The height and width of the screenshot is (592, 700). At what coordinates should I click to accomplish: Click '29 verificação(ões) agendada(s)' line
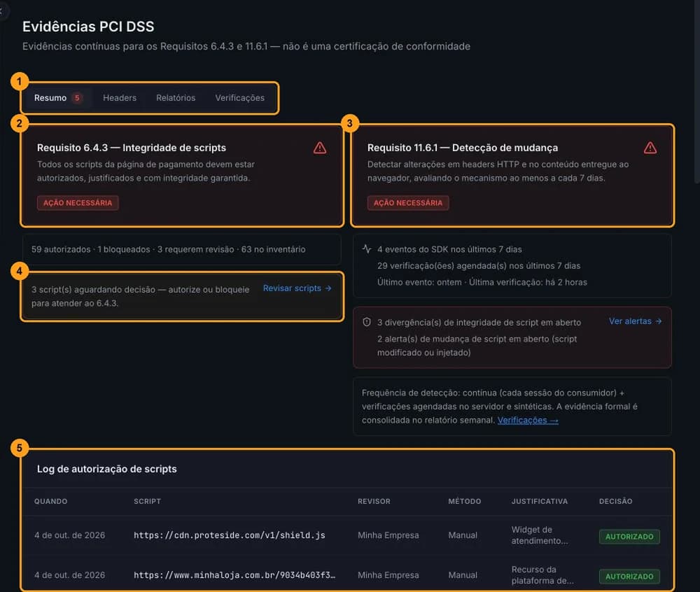(x=479, y=266)
